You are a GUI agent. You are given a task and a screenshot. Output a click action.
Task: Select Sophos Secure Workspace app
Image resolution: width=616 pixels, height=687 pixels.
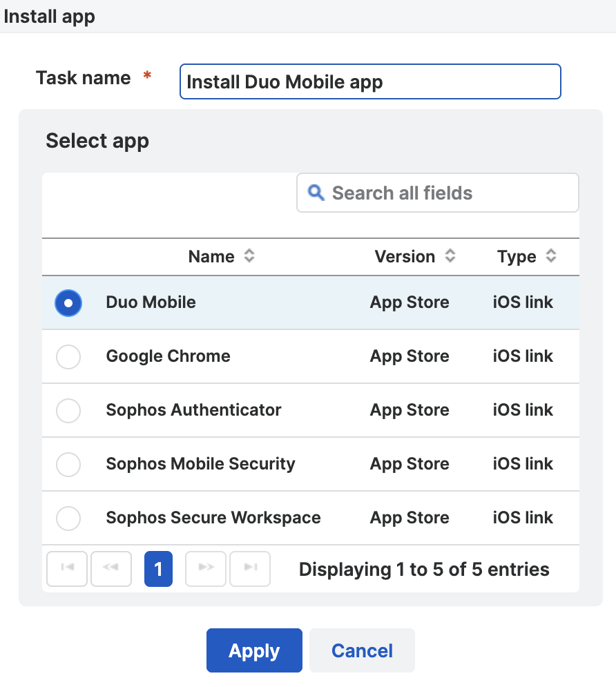(x=68, y=518)
